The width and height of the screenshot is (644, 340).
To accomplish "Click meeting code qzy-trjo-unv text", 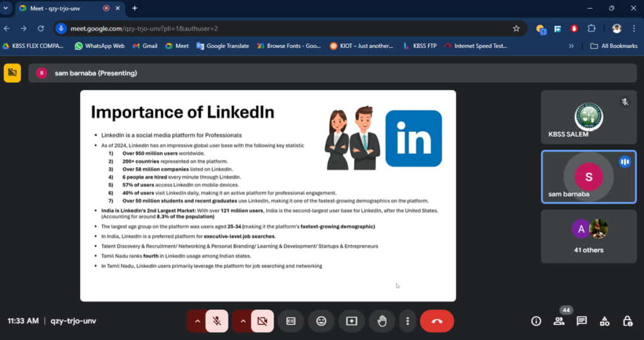I will [73, 321].
